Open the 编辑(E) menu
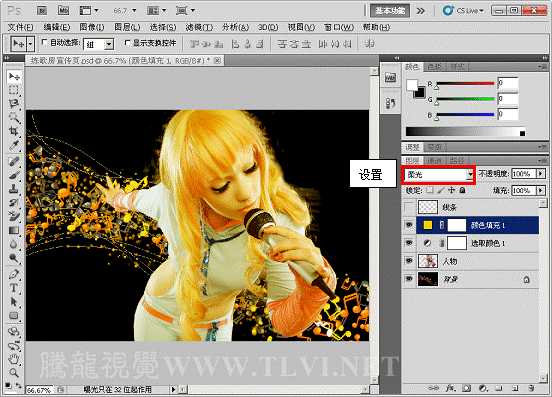The height and width of the screenshot is (397, 552). (x=57, y=27)
